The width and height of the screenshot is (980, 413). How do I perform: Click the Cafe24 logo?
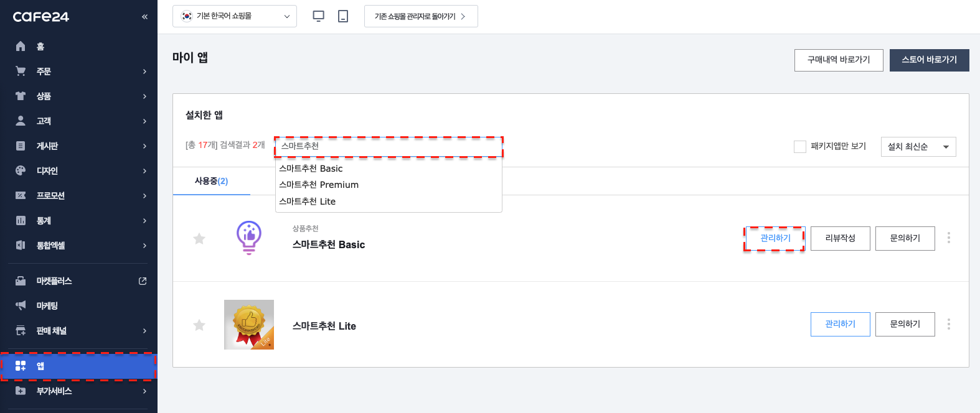click(41, 17)
